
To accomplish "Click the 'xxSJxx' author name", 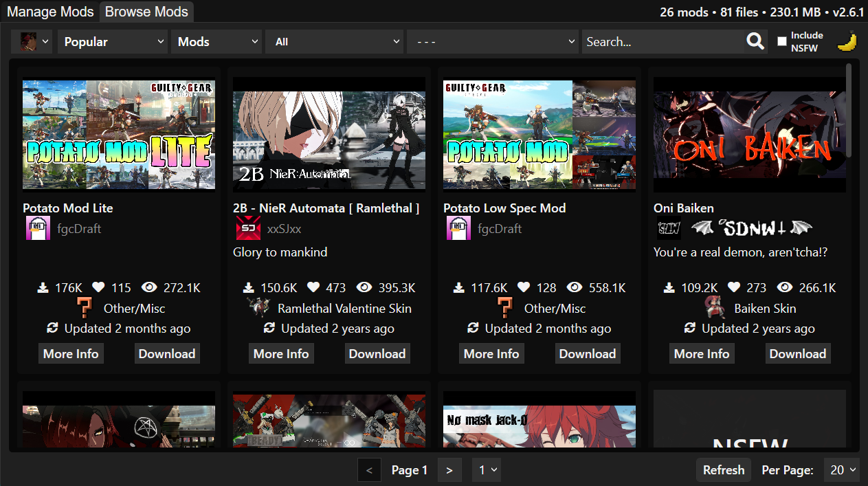I will 285,229.
